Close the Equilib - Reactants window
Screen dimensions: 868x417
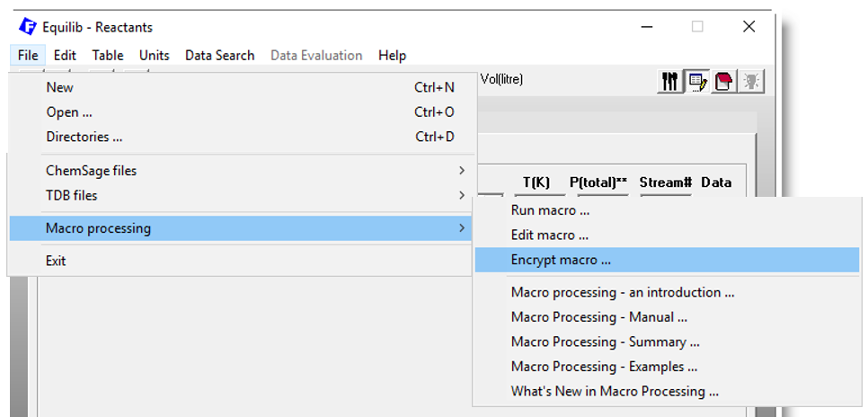[749, 27]
